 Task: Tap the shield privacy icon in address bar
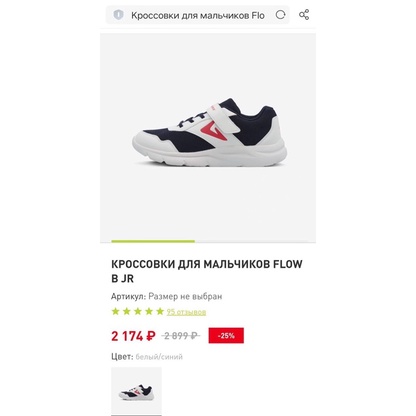click(x=118, y=15)
